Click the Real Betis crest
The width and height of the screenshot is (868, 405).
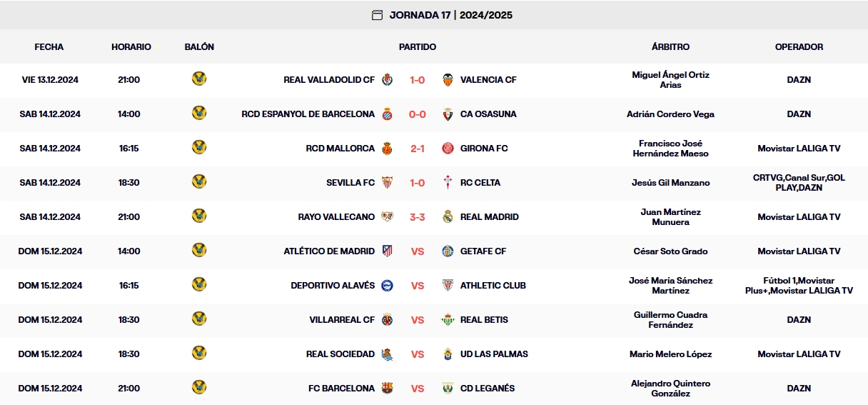coord(448,319)
